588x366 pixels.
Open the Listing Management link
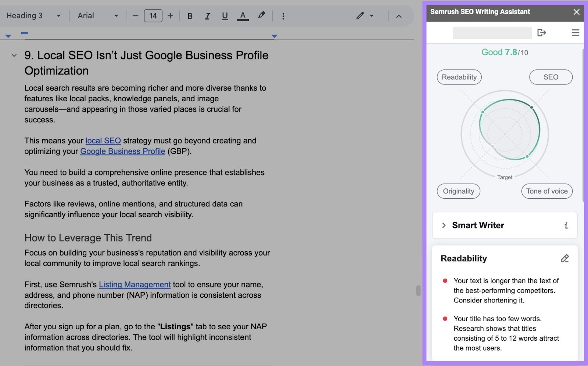coord(135,285)
